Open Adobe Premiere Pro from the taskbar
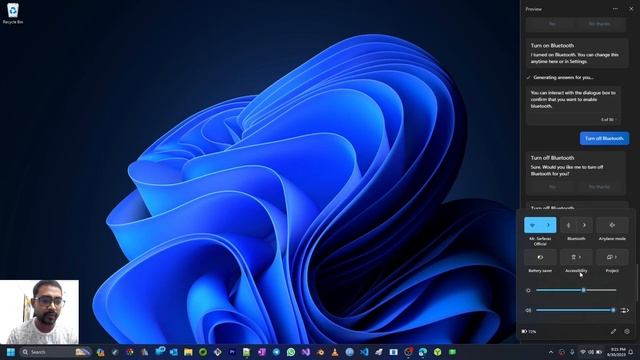The image size is (640, 360). (x=232, y=352)
